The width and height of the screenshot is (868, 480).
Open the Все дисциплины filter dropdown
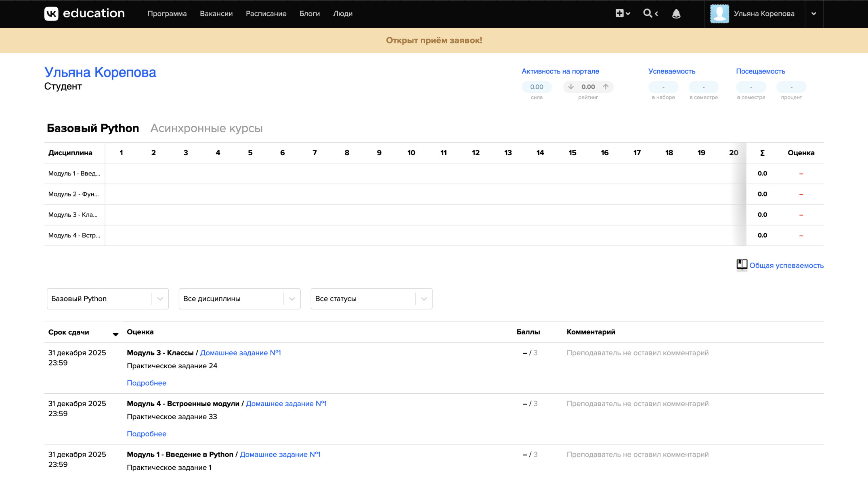239,299
